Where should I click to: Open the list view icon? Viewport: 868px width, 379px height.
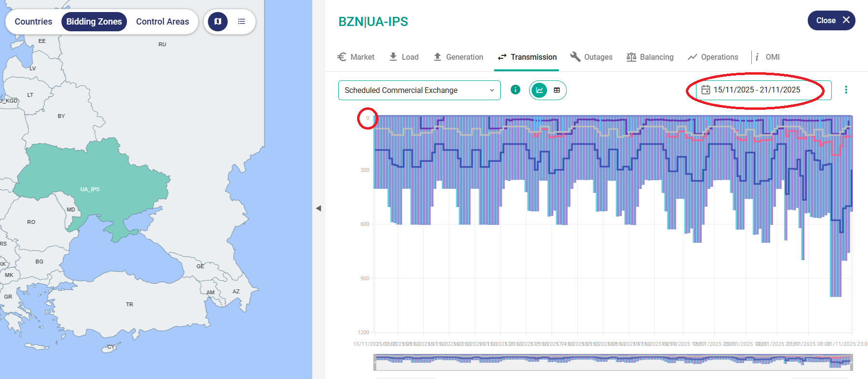[x=241, y=22]
